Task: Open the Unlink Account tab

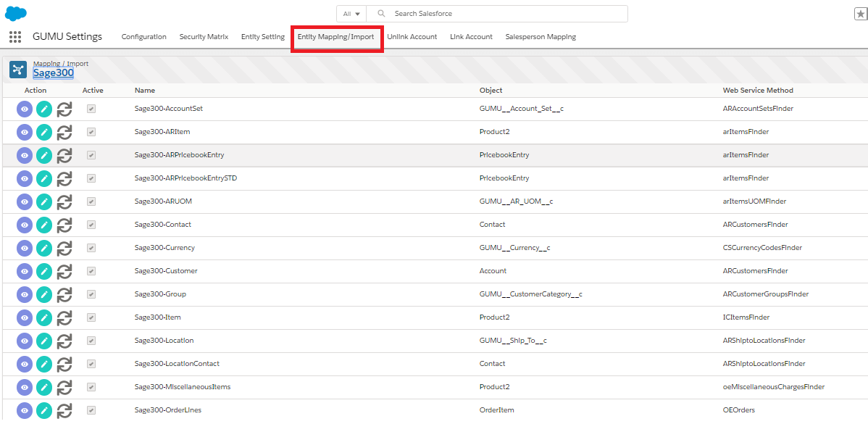Action: pos(412,37)
